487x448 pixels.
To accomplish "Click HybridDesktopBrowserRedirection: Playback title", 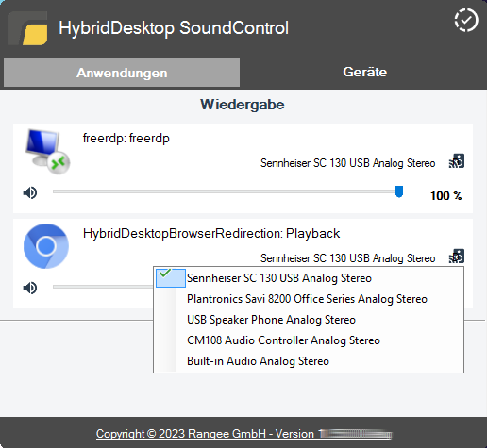I will (x=211, y=234).
